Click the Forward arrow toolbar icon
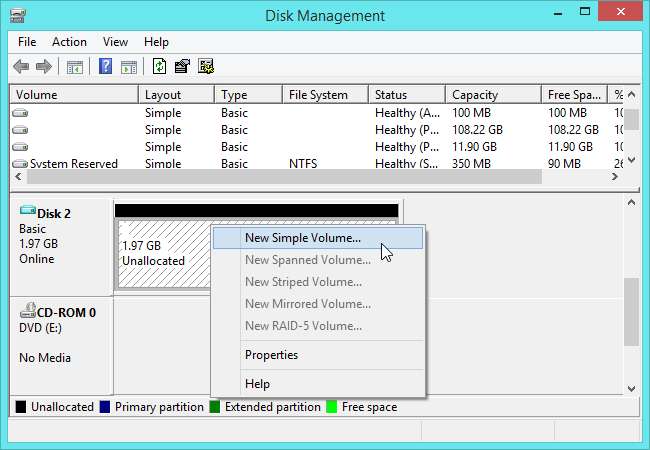650x450 pixels. 44,66
